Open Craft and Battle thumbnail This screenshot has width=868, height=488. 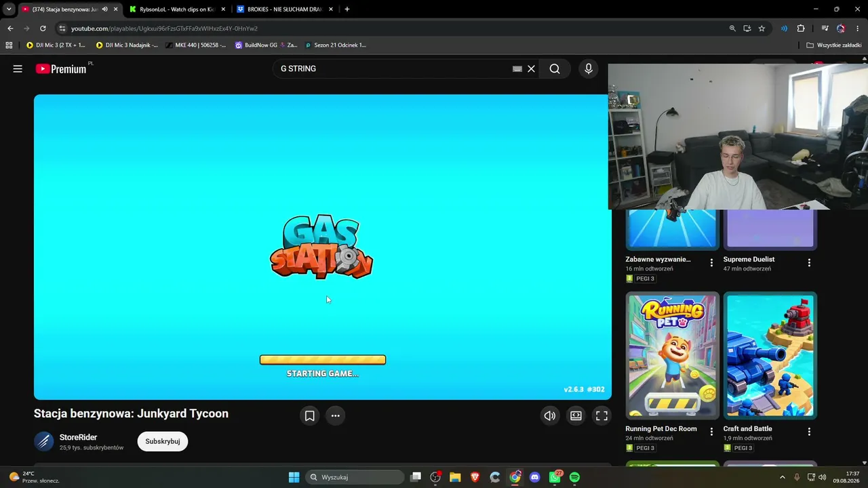click(x=770, y=356)
